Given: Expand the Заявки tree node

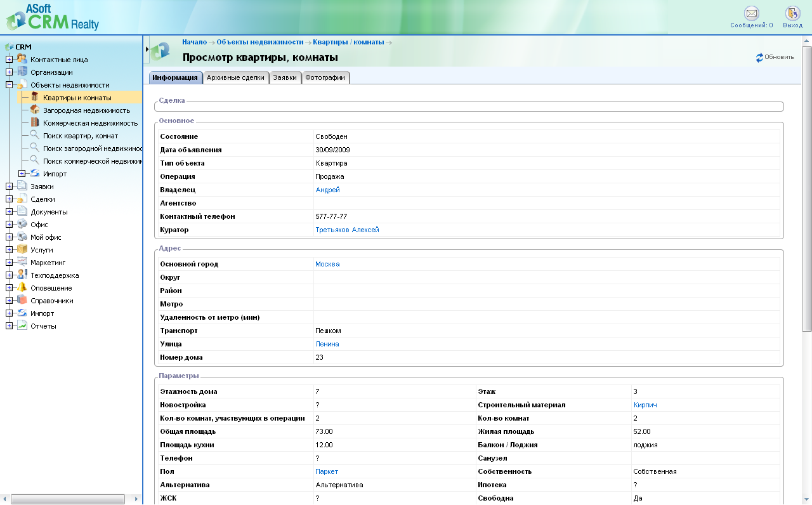Looking at the screenshot, I should pyautogui.click(x=9, y=187).
